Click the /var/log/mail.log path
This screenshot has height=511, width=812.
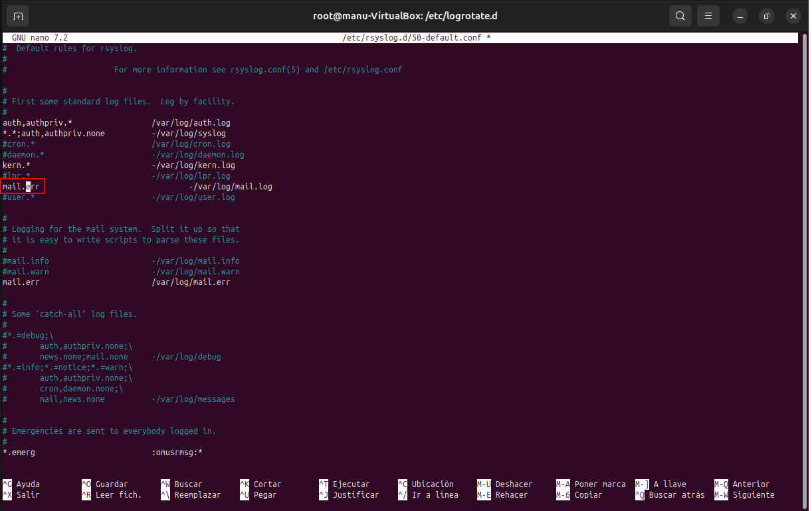(x=233, y=187)
